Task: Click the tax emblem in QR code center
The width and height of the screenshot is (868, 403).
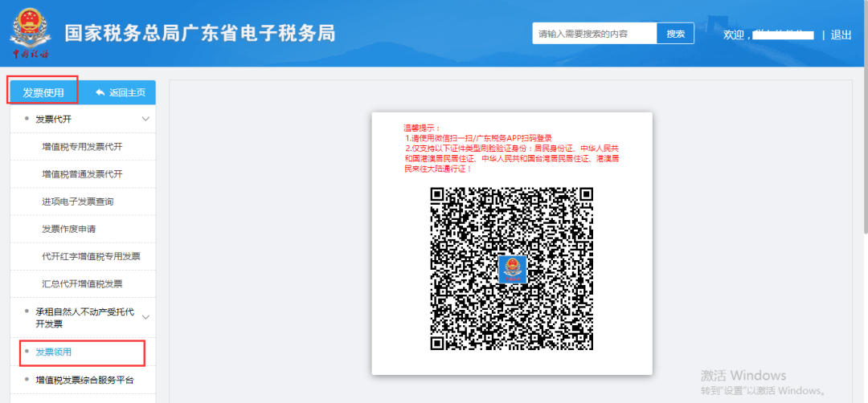Action: (x=512, y=269)
